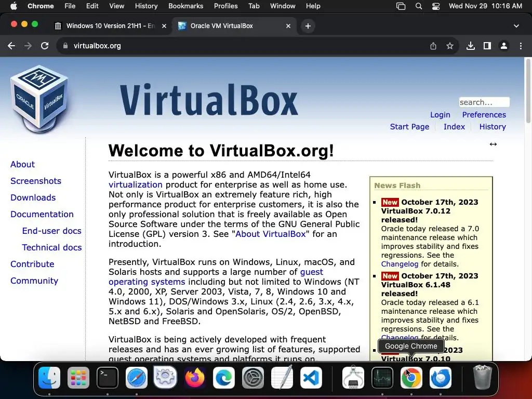Open TextEdit from the dock
This screenshot has width=532, height=399.
point(282,378)
